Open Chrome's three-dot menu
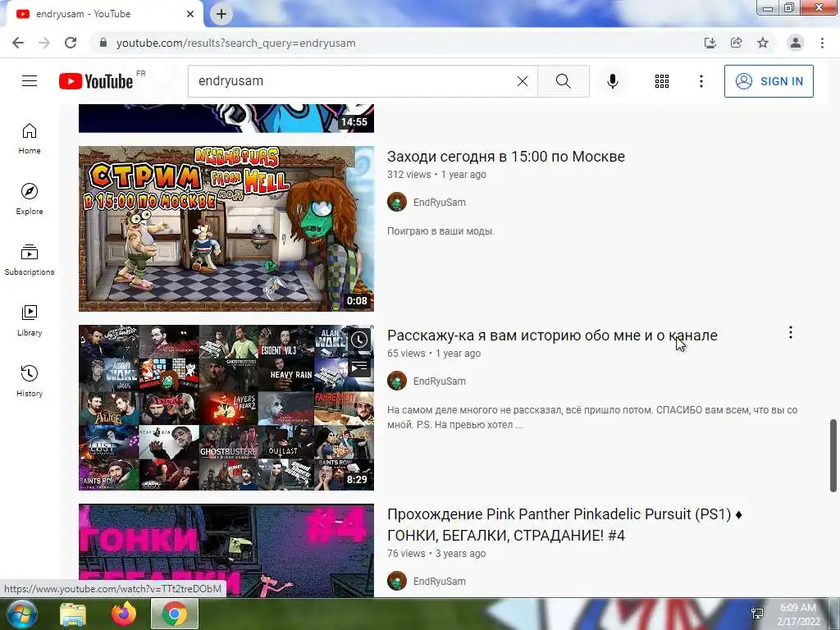This screenshot has height=630, width=840. [x=822, y=43]
